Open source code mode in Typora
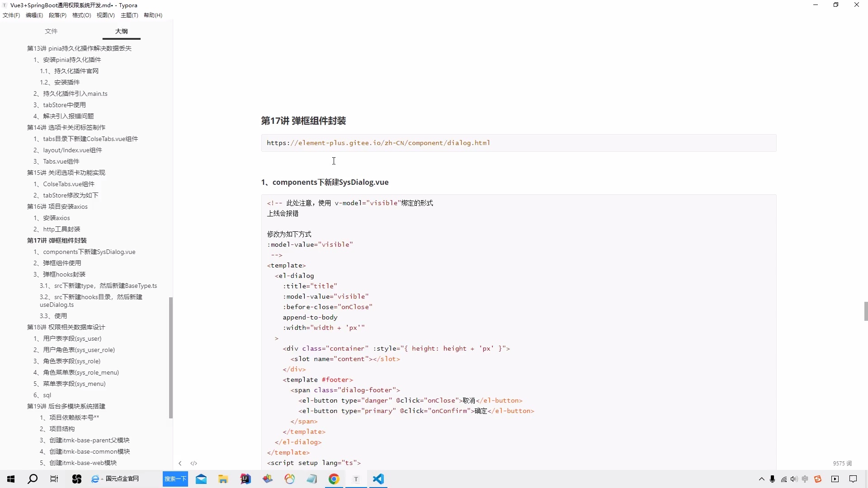The height and width of the screenshot is (488, 868). coord(193,463)
